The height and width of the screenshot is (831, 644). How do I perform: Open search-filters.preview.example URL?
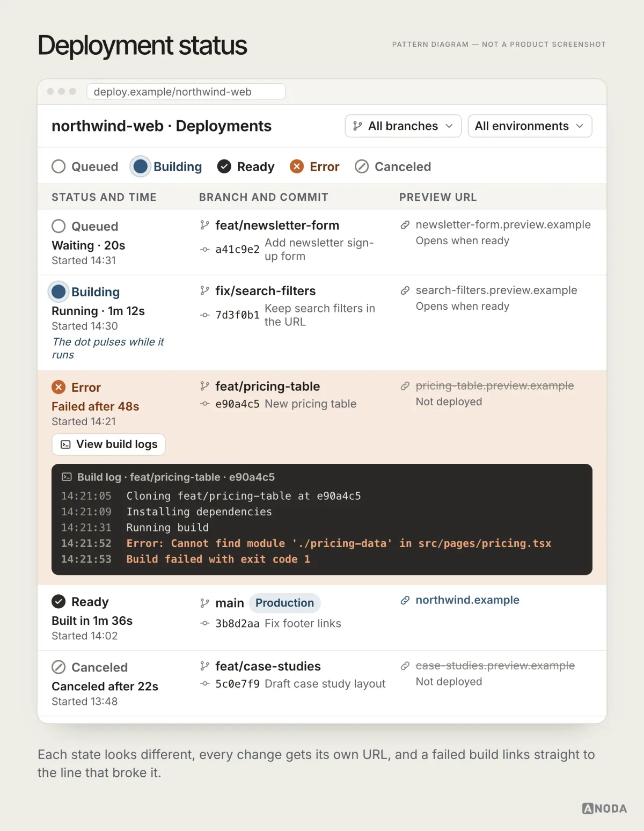pyautogui.click(x=496, y=290)
